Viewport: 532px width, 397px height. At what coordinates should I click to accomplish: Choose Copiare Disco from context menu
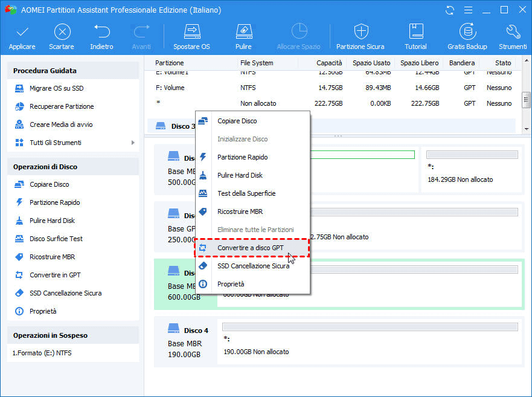[252, 121]
